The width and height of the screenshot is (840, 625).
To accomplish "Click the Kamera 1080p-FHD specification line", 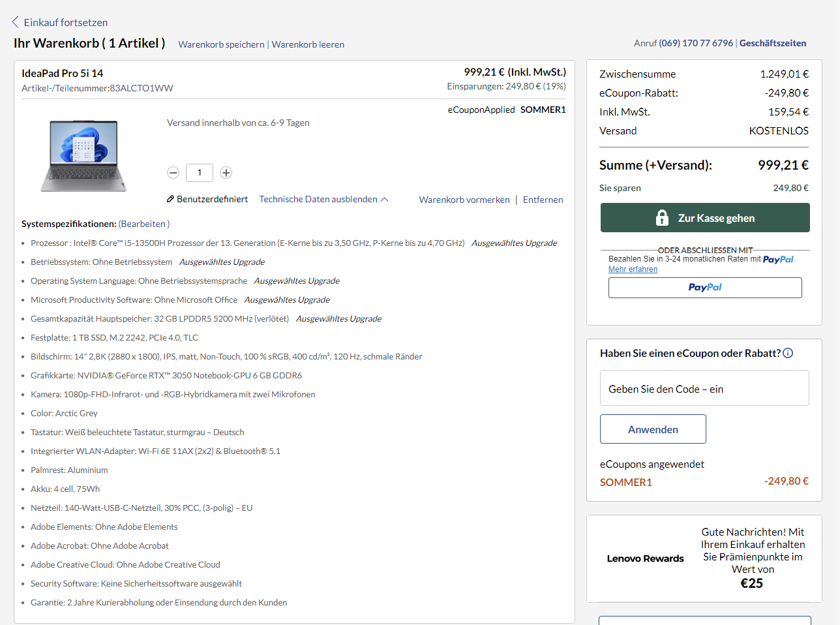I will (173, 395).
